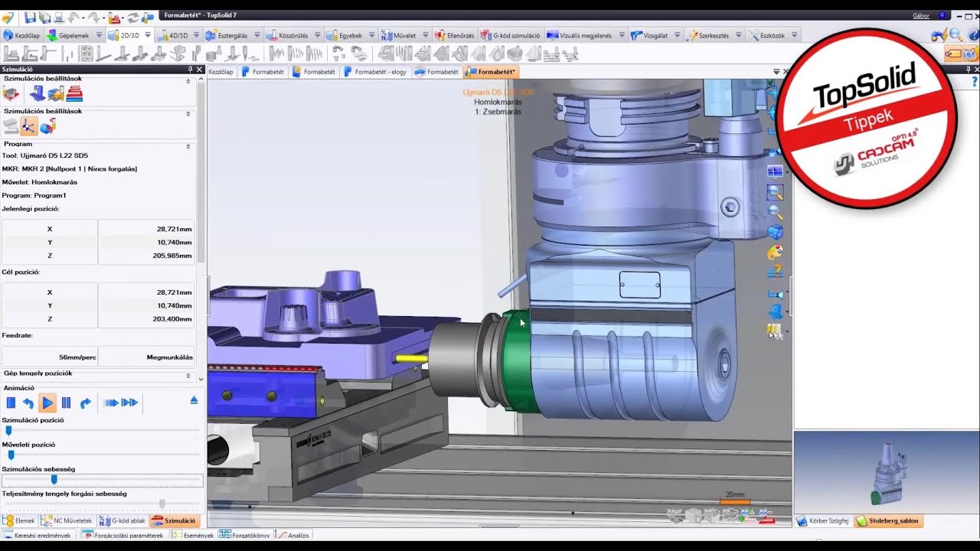Open the Kezdőlap ribbon tab
This screenshot has width=980, height=551.
point(21,35)
